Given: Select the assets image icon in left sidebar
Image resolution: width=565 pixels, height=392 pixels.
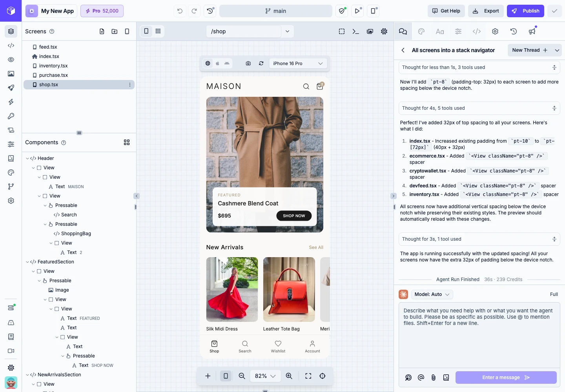Looking at the screenshot, I should click(11, 74).
